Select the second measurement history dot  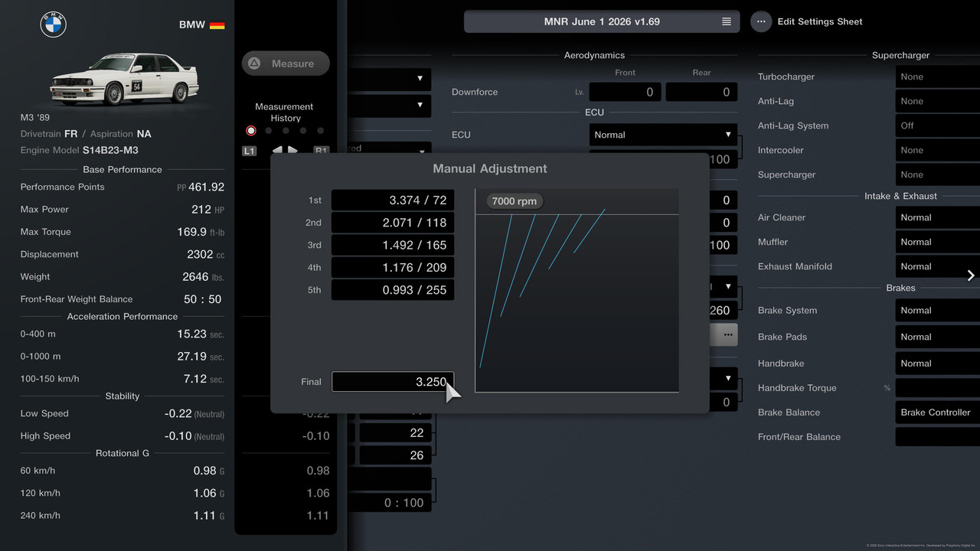(x=269, y=131)
